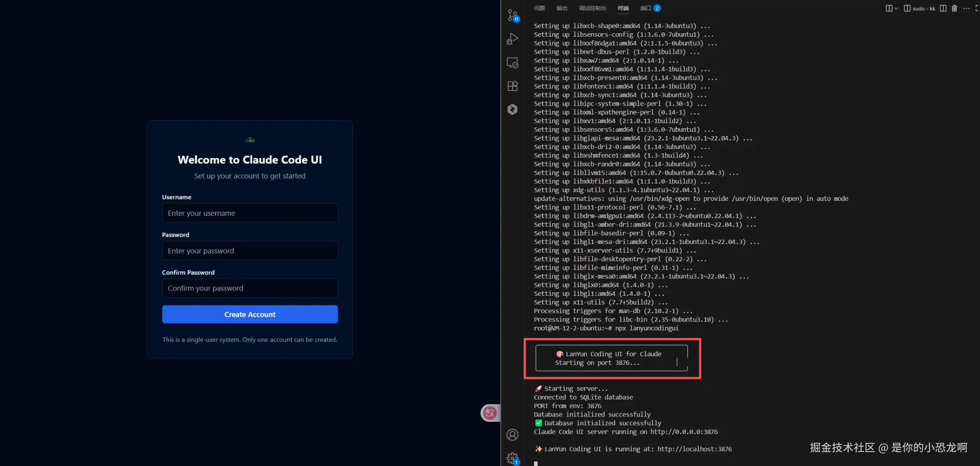Click 'Processing triggers for libc-bin' line

(x=631, y=320)
